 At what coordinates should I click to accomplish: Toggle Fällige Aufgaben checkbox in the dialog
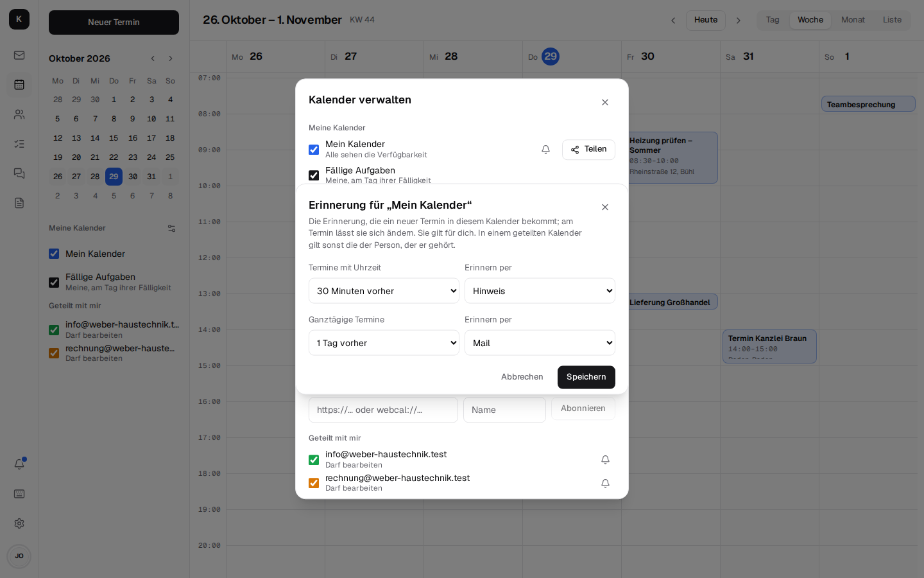point(314,175)
